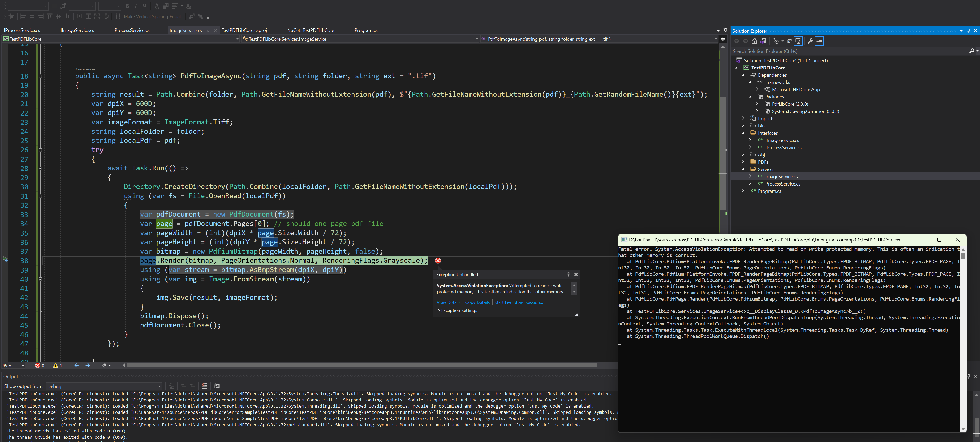Pin the Exception Unhandled popup

coord(568,274)
